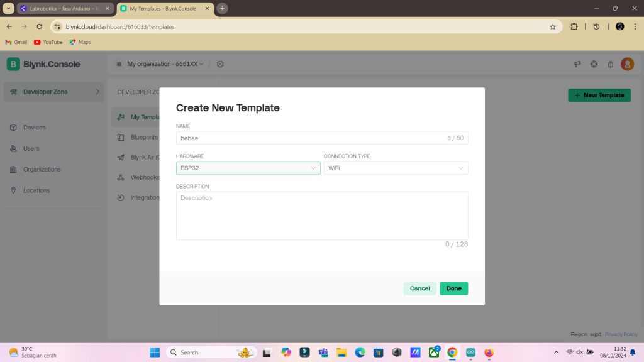The height and width of the screenshot is (362, 644).
Task: Reload the Blynk templates page
Action: pos(40,26)
